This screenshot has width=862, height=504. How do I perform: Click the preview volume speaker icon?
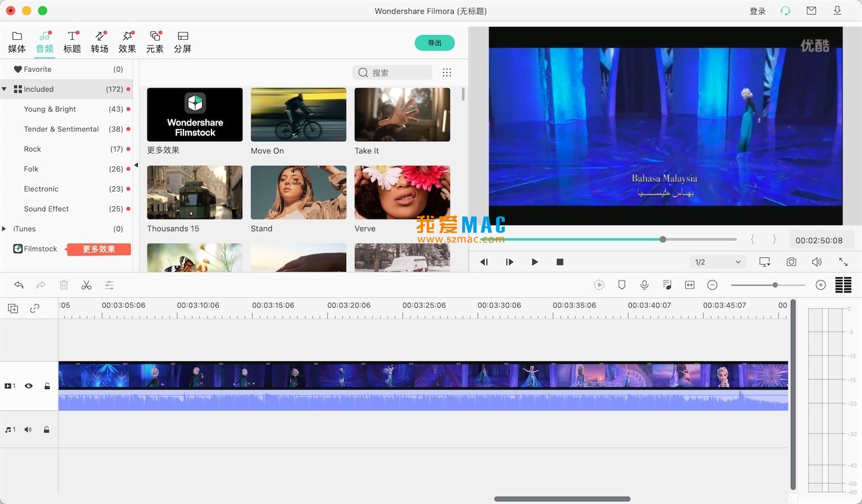(817, 262)
